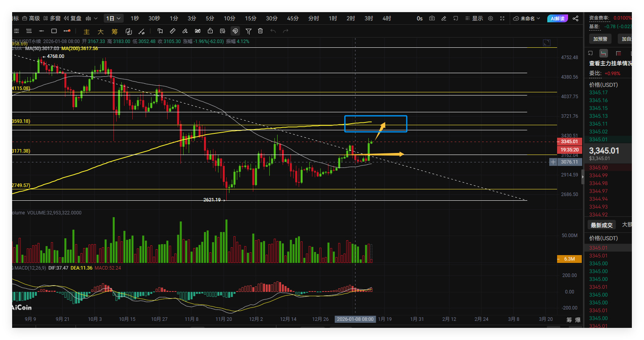Delete drawings with the trash bin icon

tap(260, 31)
